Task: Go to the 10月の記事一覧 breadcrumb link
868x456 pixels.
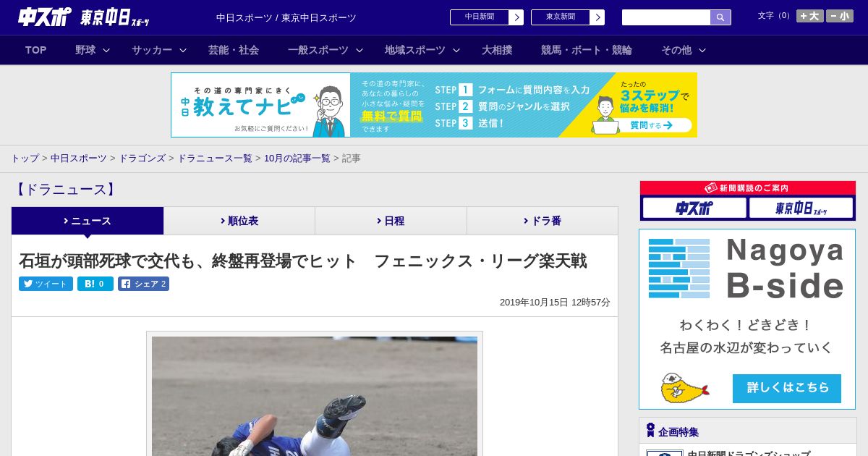Action: [297, 158]
